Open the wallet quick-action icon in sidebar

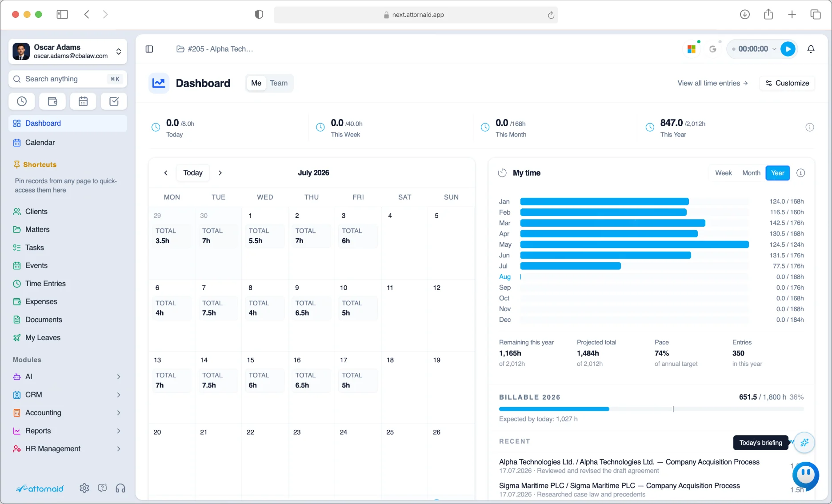click(52, 101)
